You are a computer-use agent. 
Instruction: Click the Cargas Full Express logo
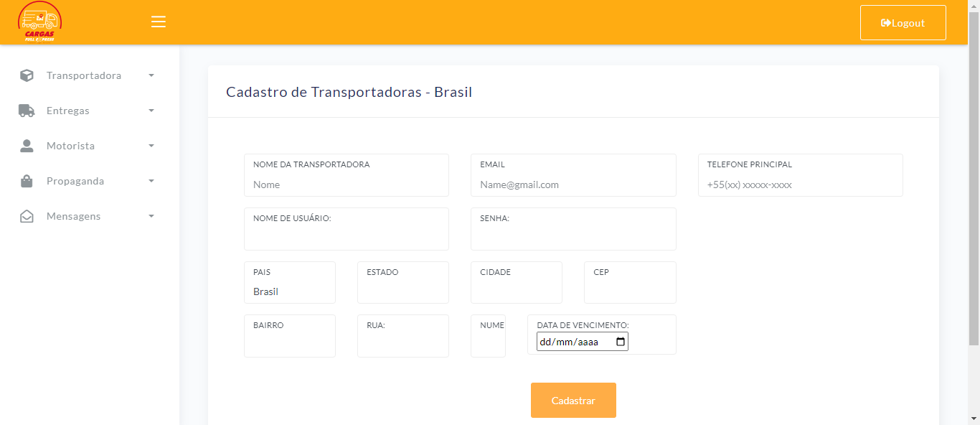click(x=40, y=22)
